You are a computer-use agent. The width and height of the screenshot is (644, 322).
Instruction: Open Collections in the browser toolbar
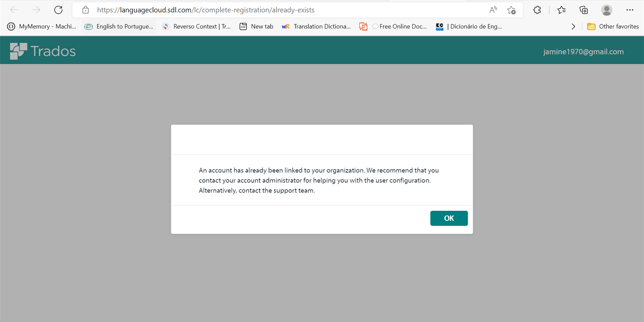tap(583, 10)
